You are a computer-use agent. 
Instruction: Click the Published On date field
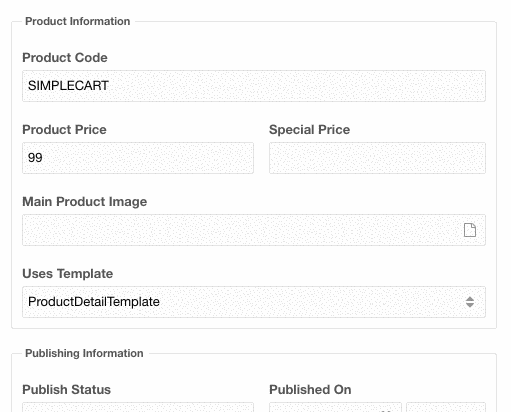click(335, 407)
